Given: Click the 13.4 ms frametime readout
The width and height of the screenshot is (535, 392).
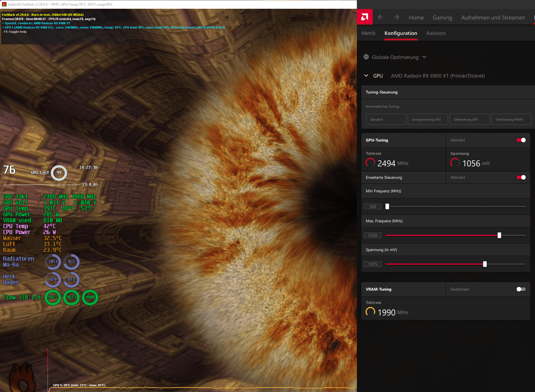Looking at the screenshot, I should point(90,184).
